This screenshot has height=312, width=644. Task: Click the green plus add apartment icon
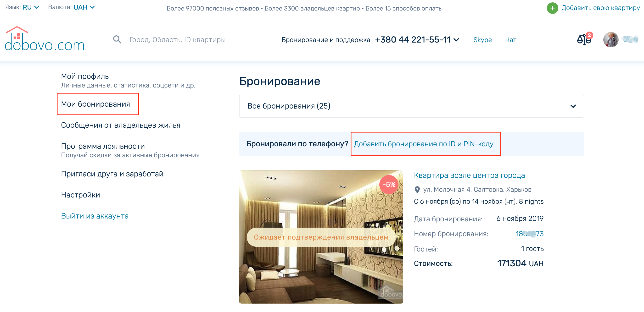552,8
